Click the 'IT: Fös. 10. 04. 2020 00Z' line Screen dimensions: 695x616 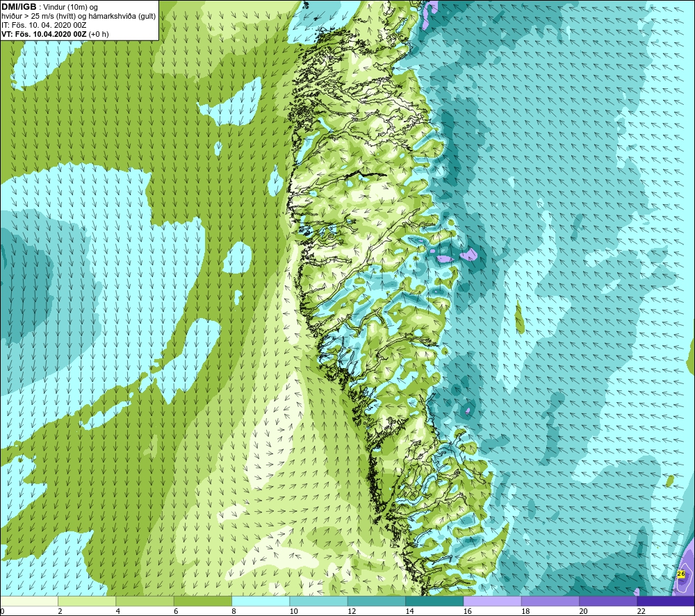click(44, 25)
